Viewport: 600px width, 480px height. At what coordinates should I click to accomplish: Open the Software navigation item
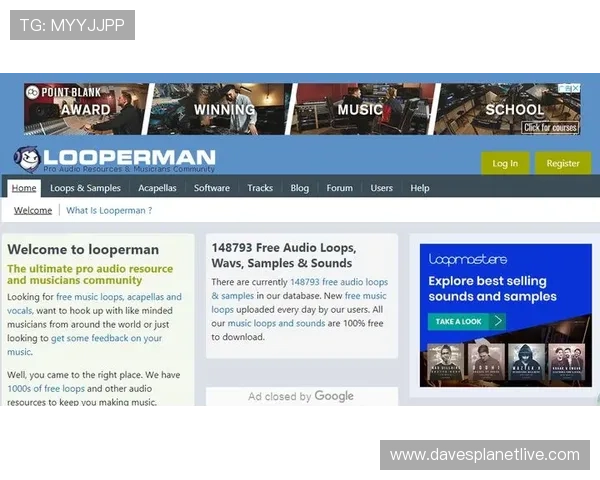tap(211, 188)
